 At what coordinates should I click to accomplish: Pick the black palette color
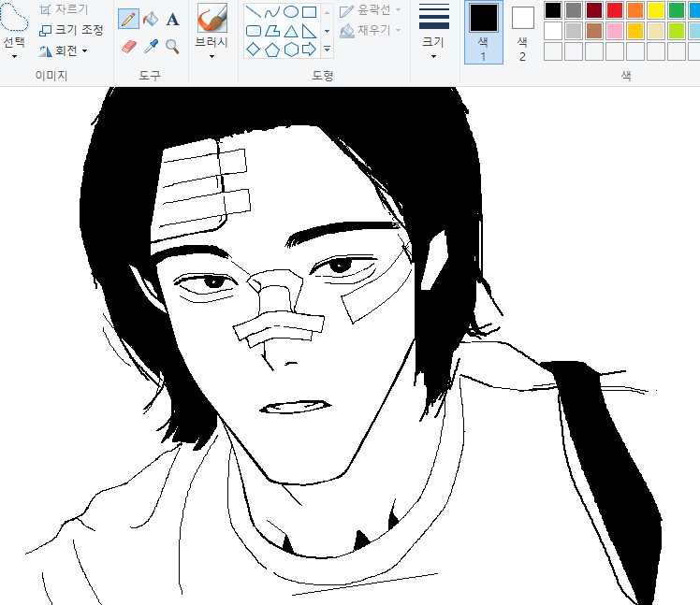[553, 9]
